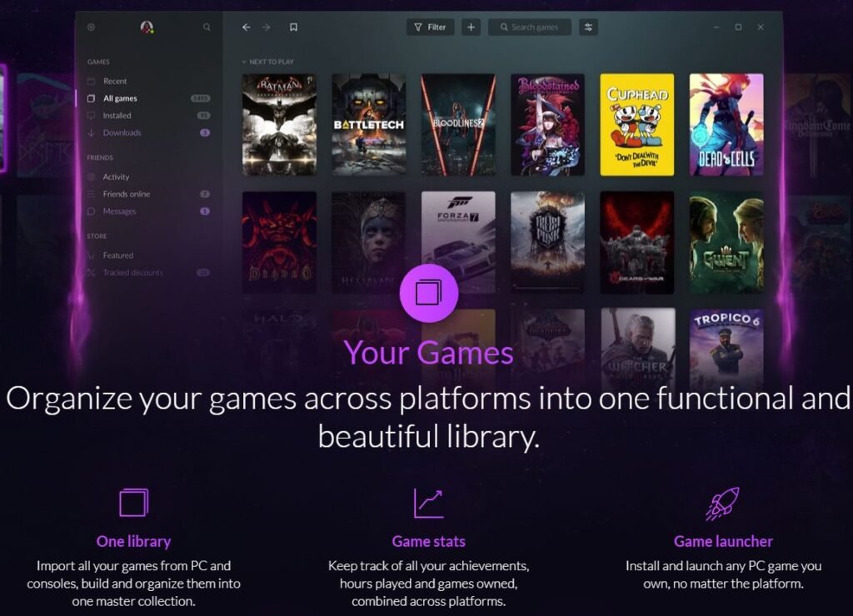Click the sidebar search magnifier icon
The height and width of the screenshot is (616, 853).
pos(207,27)
